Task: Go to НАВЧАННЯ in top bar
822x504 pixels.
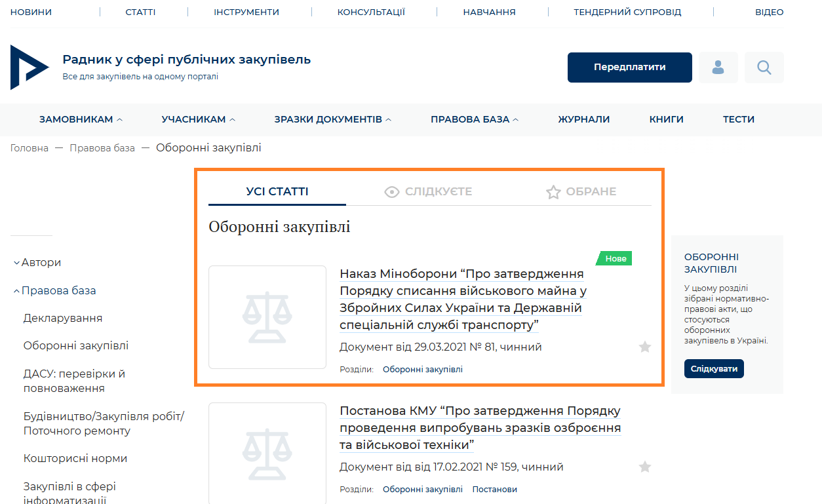Action: [489, 12]
